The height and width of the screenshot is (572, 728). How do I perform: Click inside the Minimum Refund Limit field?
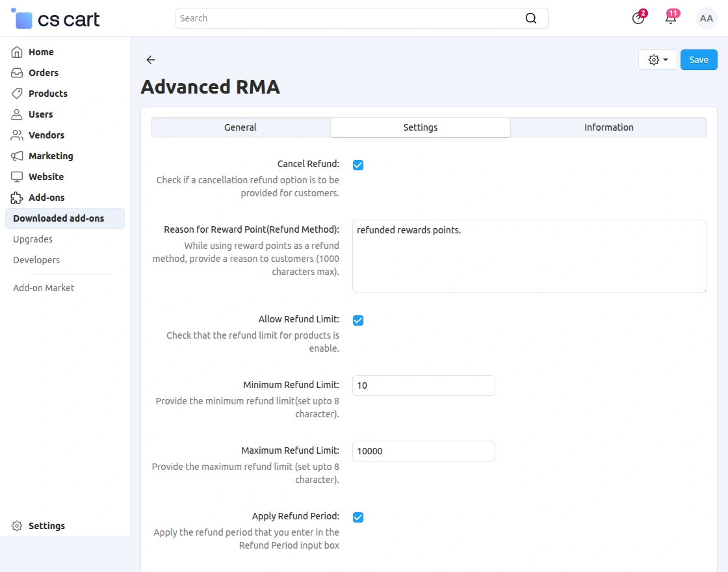pos(423,385)
